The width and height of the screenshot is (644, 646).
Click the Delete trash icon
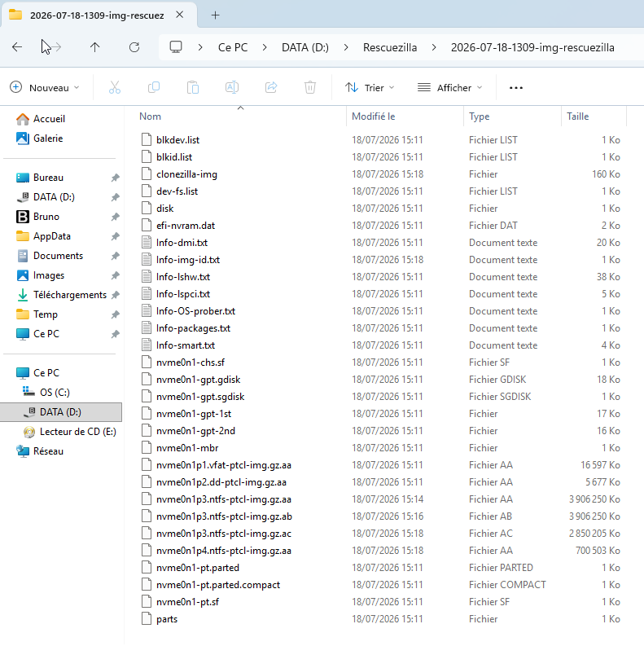click(x=310, y=87)
